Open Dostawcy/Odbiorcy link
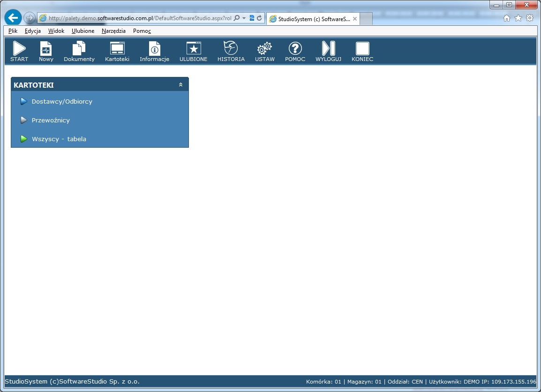This screenshot has height=392, width=541. tap(62, 101)
